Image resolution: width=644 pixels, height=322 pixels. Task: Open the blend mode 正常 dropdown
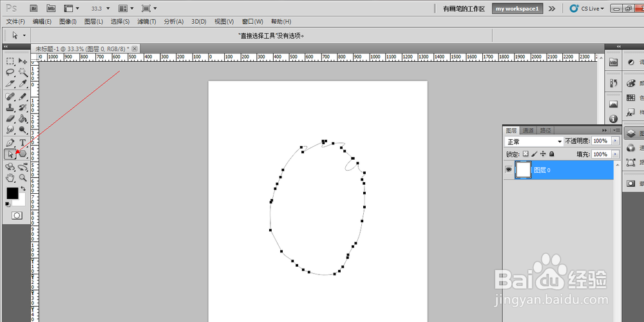(x=534, y=141)
